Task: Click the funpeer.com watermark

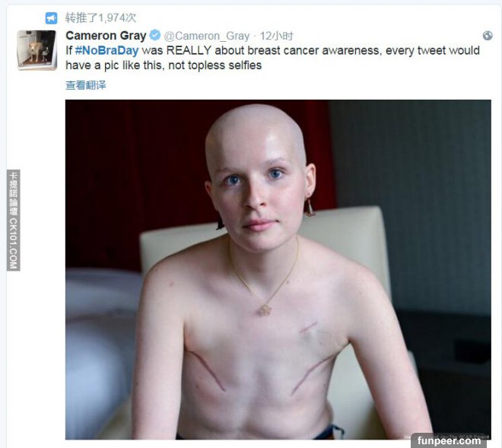Action: (449, 440)
